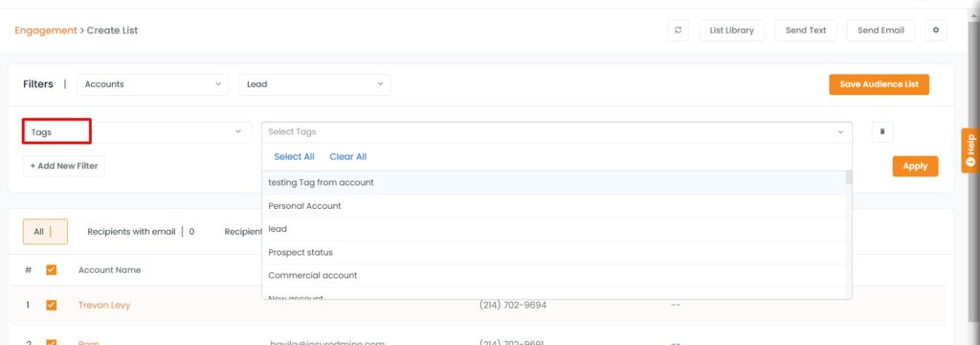
Task: Choose 'testing Tag from account' option
Action: click(554, 183)
